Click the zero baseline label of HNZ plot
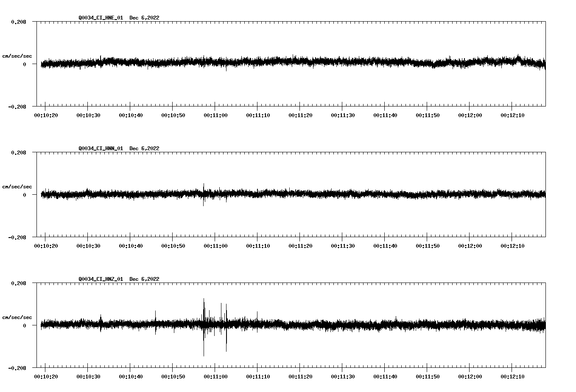The width and height of the screenshot is (576, 392). [25, 325]
